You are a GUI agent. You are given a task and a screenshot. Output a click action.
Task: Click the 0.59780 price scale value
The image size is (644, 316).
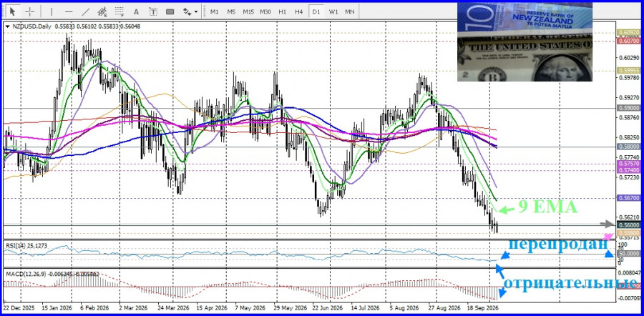pos(630,77)
